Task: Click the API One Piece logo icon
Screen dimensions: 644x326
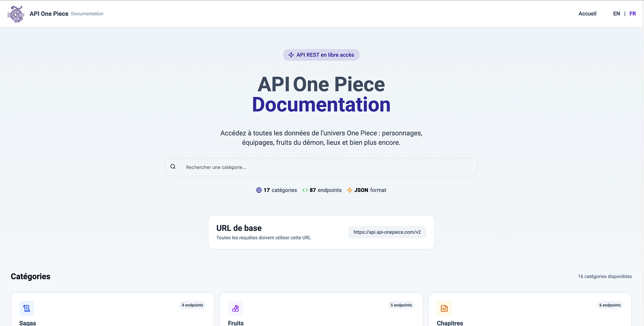Action: pyautogui.click(x=16, y=14)
